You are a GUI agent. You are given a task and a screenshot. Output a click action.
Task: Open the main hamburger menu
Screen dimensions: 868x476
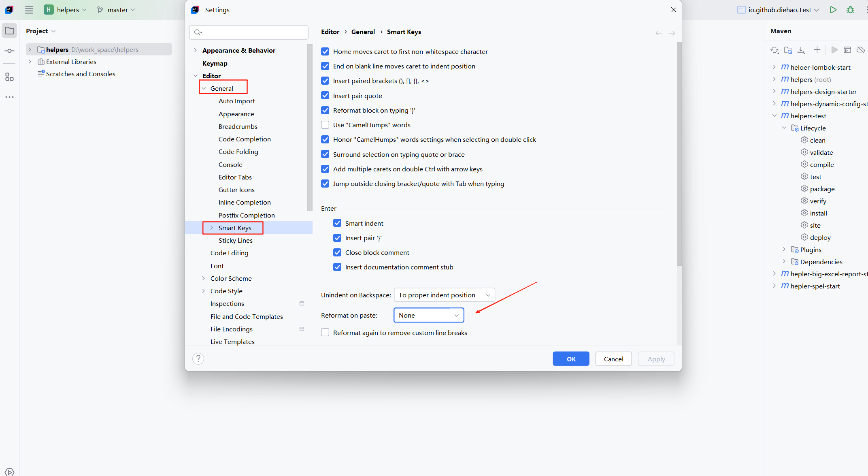click(x=29, y=10)
